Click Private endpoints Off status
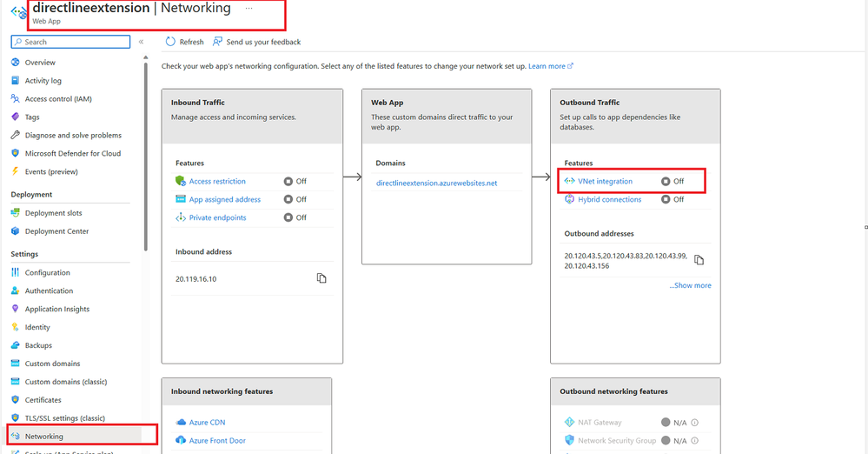 295,217
